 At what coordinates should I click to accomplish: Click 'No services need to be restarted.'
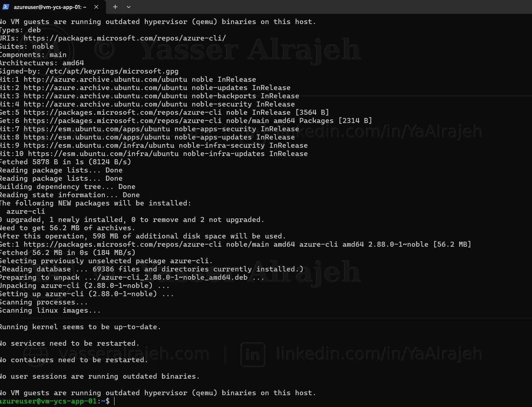click(70, 343)
